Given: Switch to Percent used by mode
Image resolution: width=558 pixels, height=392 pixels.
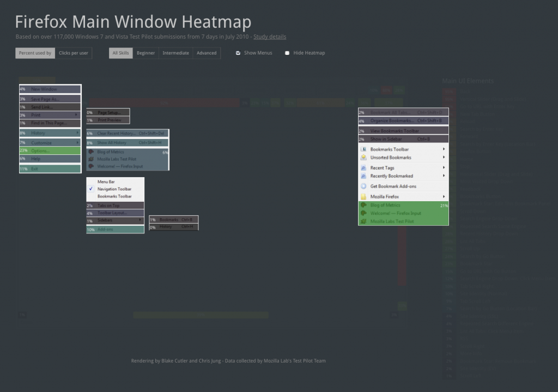Looking at the screenshot, I should click(x=35, y=53).
